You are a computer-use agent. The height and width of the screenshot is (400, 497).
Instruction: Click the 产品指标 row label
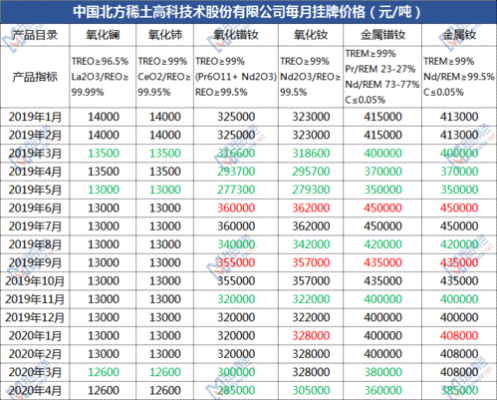coord(35,77)
